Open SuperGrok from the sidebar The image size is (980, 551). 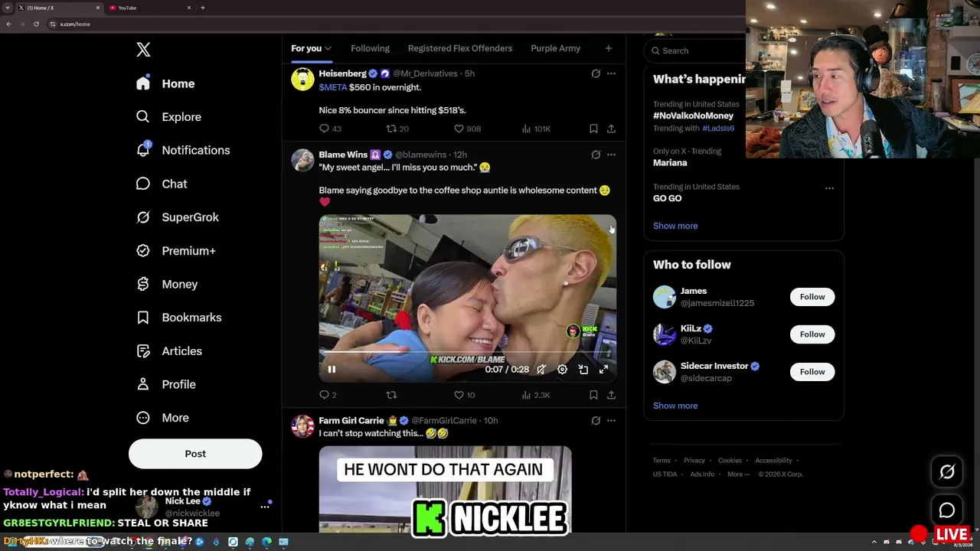178,217
